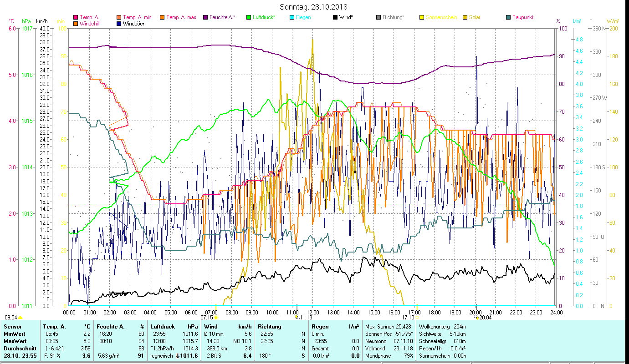Click the chart title Sonntag, 28.10.2018
Image resolution: width=629 pixels, height=364 pixels.
coord(313,7)
